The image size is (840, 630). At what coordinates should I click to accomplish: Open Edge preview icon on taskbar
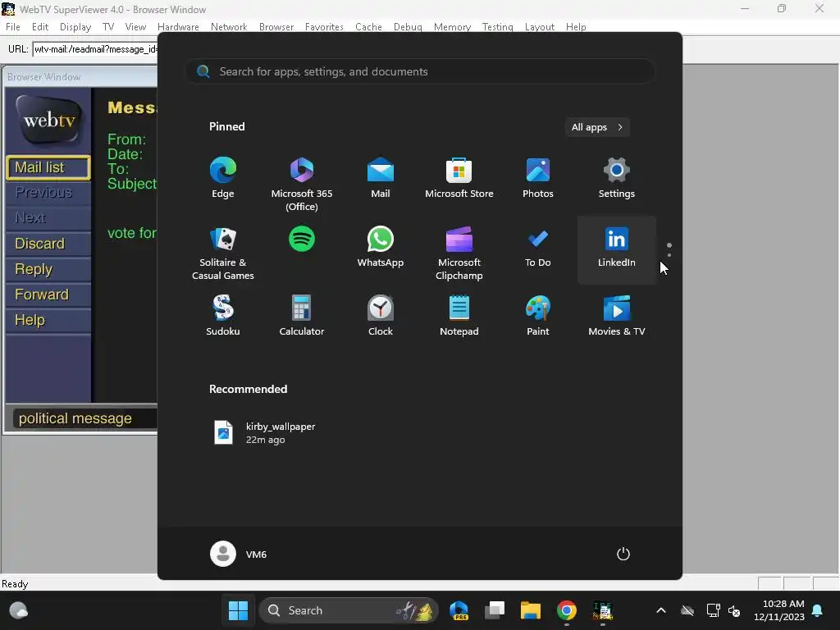pyautogui.click(x=459, y=610)
